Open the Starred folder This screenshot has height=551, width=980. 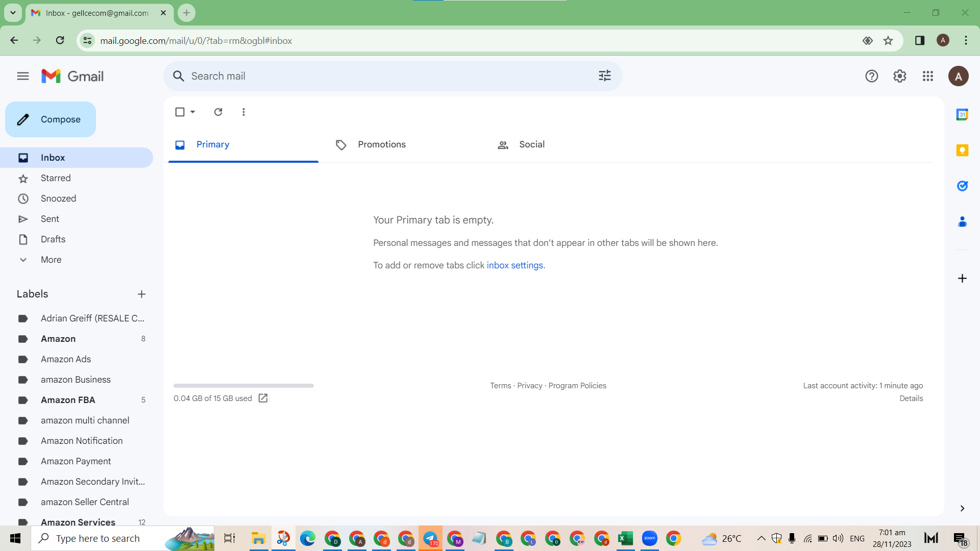click(77, 178)
